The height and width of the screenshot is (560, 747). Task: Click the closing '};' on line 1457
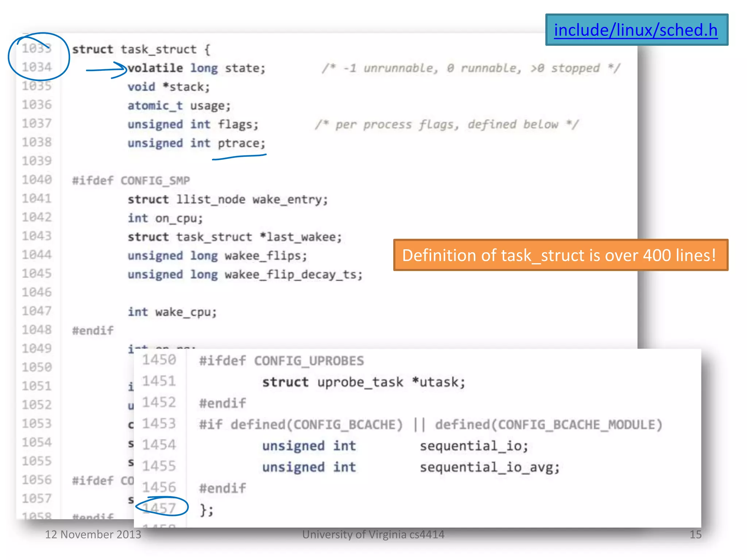[206, 510]
